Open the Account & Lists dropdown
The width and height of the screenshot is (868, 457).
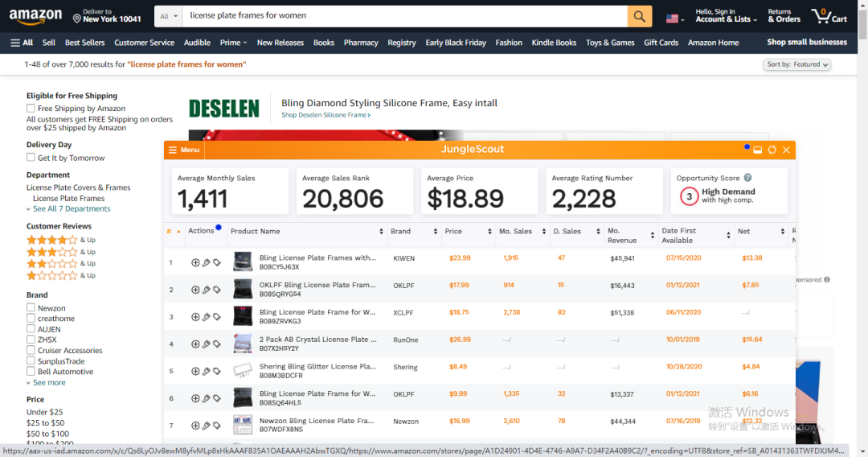tap(727, 16)
